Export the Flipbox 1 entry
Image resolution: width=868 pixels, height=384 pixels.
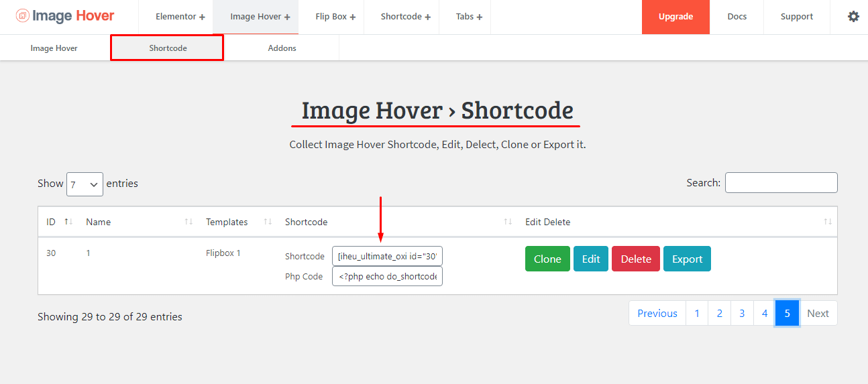[x=687, y=259]
